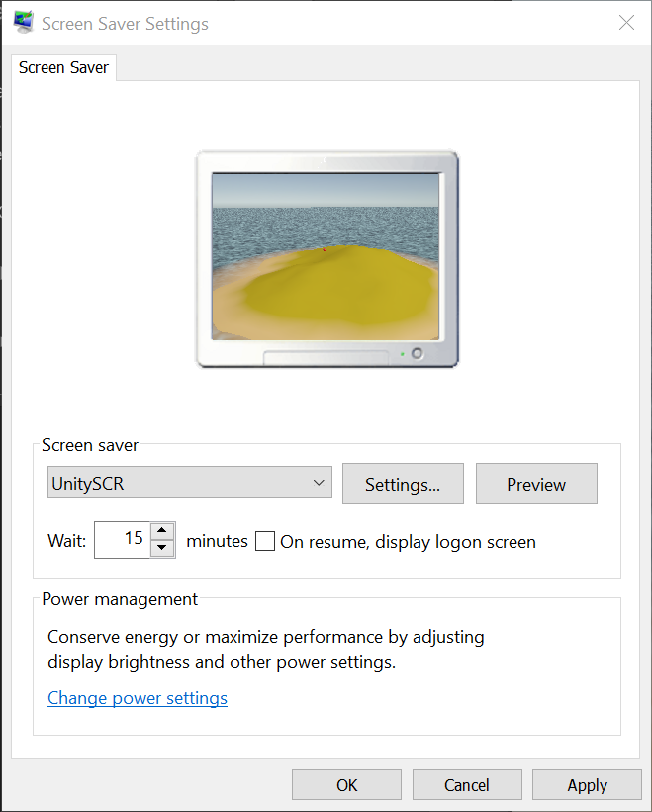
Task: Click the monitor stand base graphic
Action: [326, 357]
